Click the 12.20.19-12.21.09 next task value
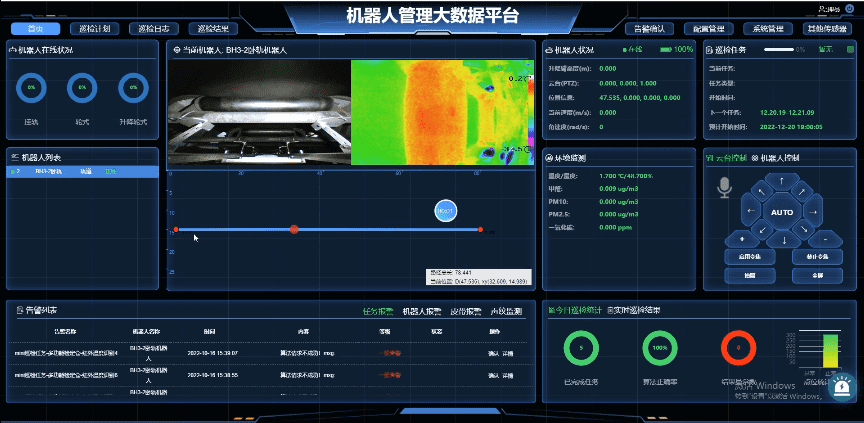Screen dimensions: 864x423 click(x=787, y=112)
